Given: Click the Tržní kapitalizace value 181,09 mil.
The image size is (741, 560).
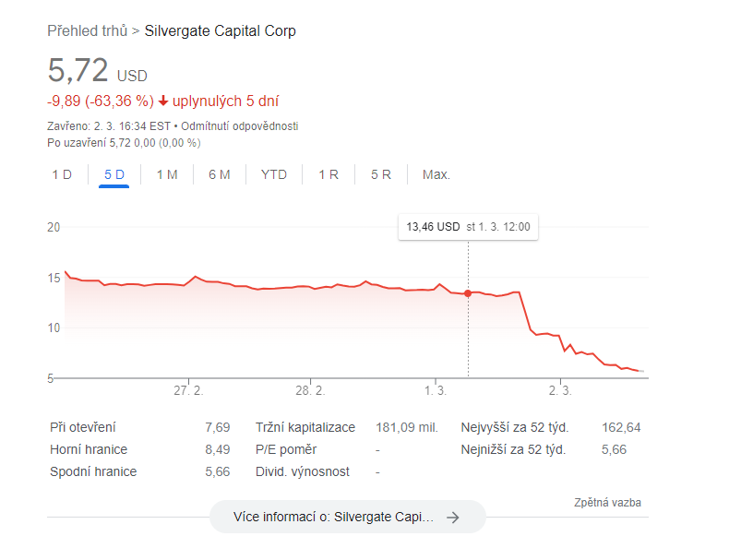Looking at the screenshot, I should 406,427.
